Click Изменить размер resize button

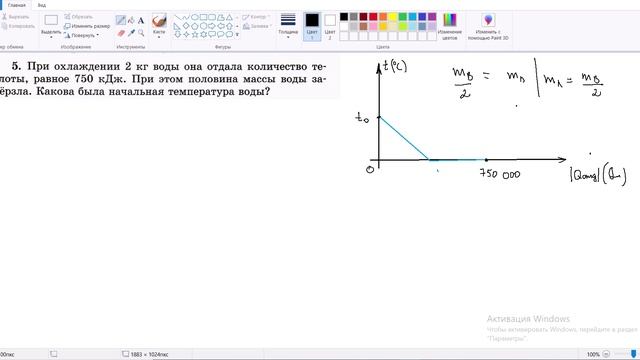pyautogui.click(x=87, y=26)
